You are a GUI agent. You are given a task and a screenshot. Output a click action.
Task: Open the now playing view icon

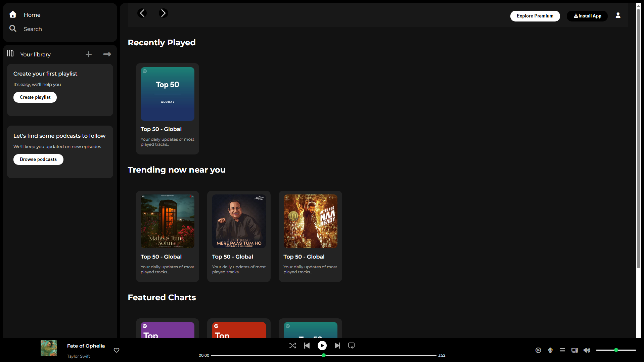pyautogui.click(x=538, y=350)
